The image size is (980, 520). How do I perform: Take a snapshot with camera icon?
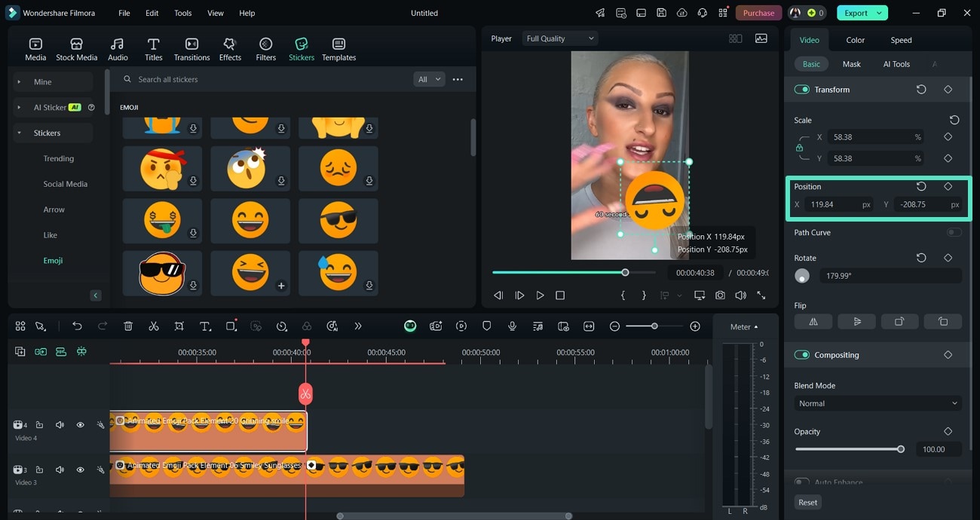pyautogui.click(x=721, y=295)
